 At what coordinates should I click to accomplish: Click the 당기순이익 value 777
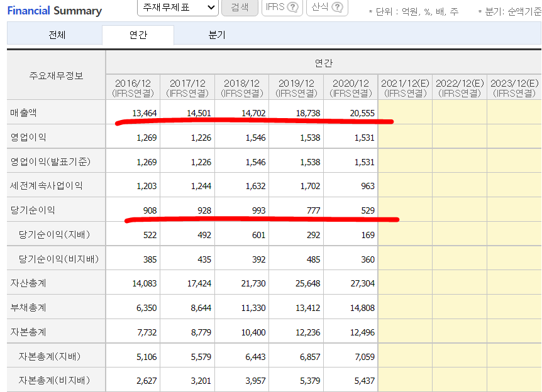tap(314, 210)
